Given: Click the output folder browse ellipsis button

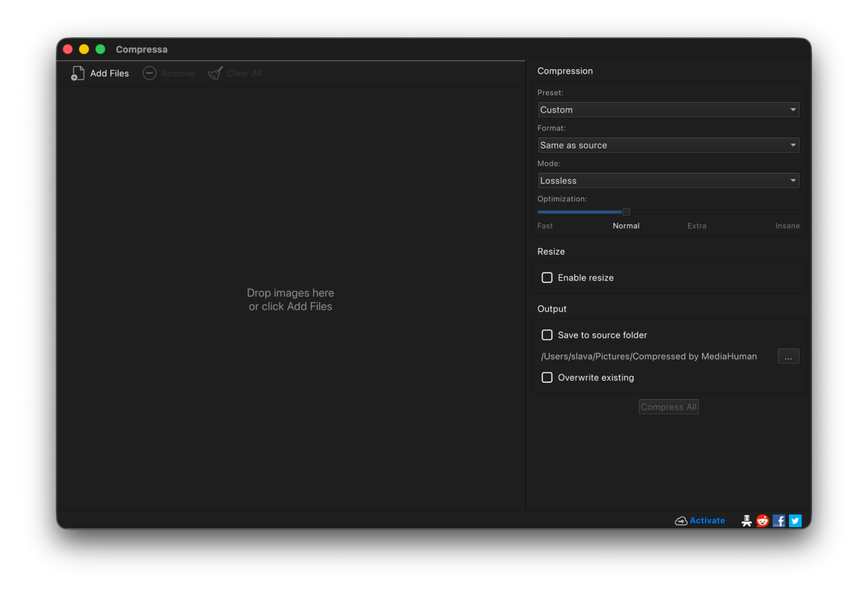Looking at the screenshot, I should (x=788, y=356).
